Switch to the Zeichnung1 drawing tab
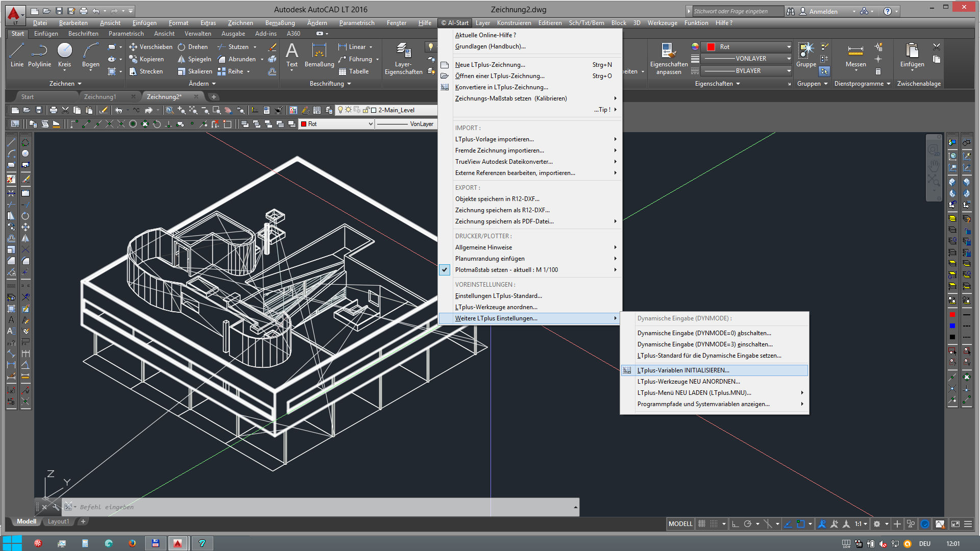Viewport: 980px width, 551px height. click(x=100, y=97)
